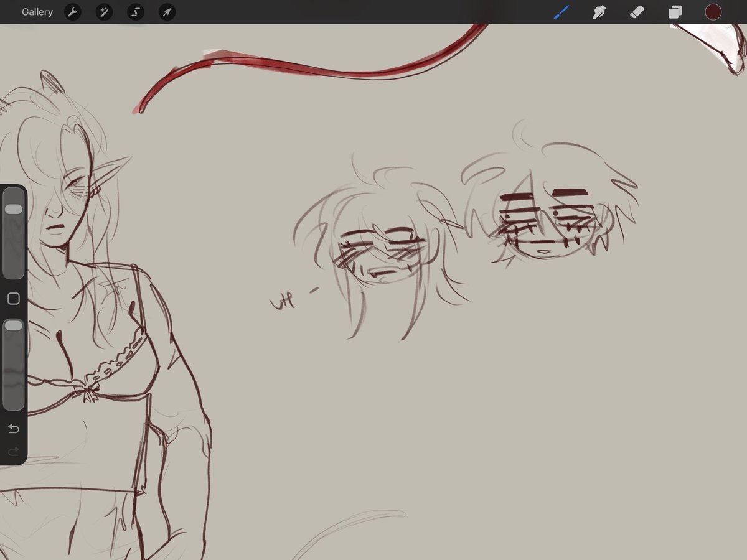Select the Eraser tool
This screenshot has width=747, height=560.
[x=637, y=12]
